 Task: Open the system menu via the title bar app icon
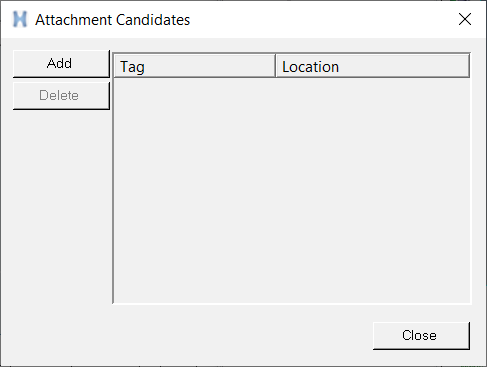(x=20, y=19)
